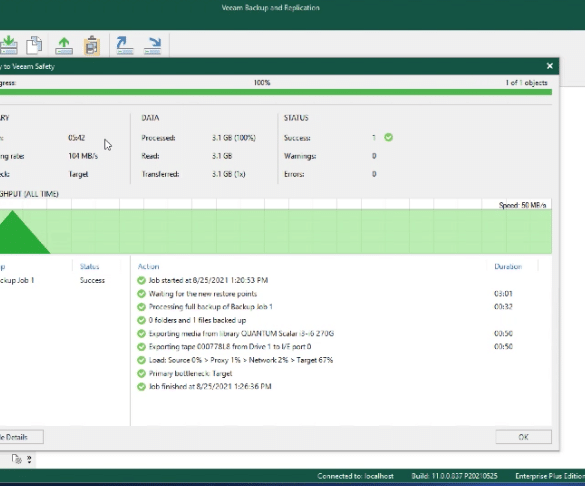Click the Duration column header

[x=508, y=266]
